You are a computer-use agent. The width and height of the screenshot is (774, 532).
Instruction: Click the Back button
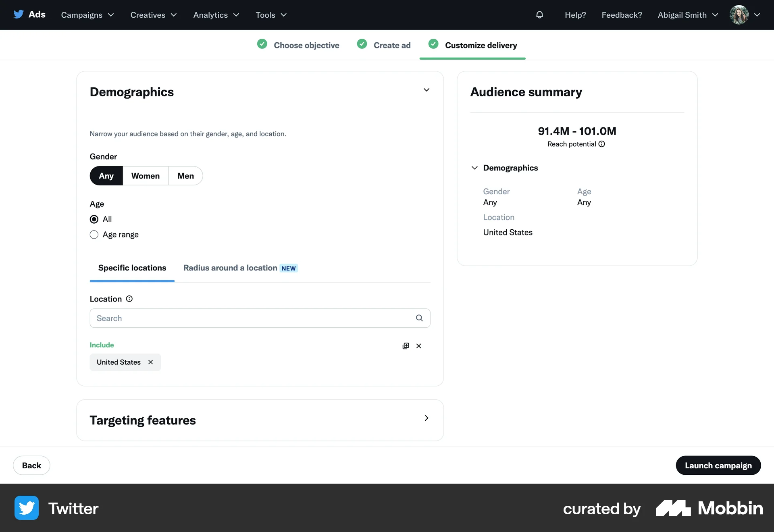pos(31,465)
